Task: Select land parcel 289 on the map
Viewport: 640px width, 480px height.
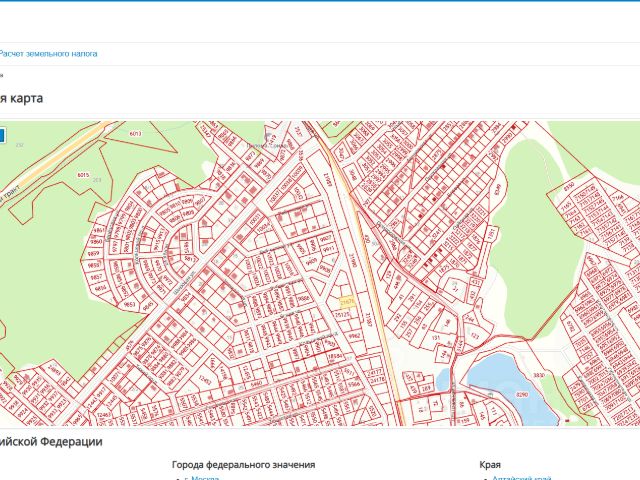Action: tap(427, 388)
